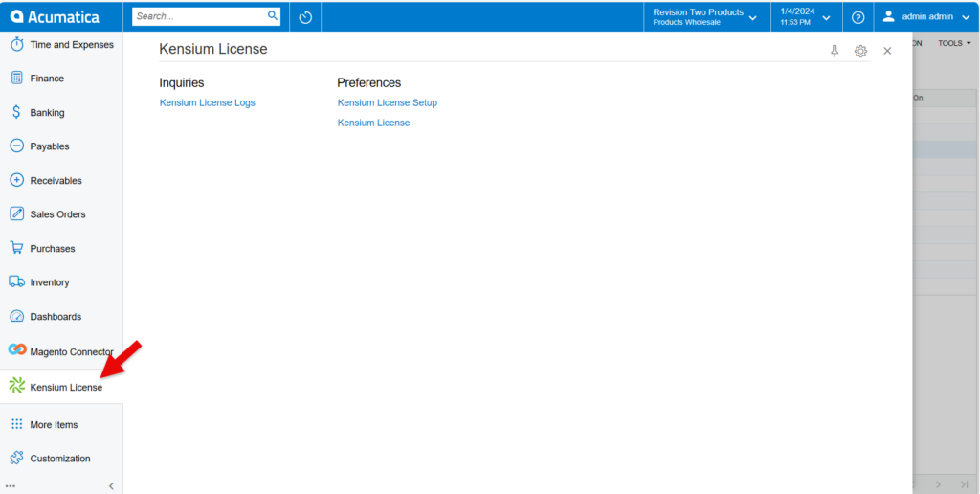
Task: Open the Customization workspace
Action: point(61,459)
